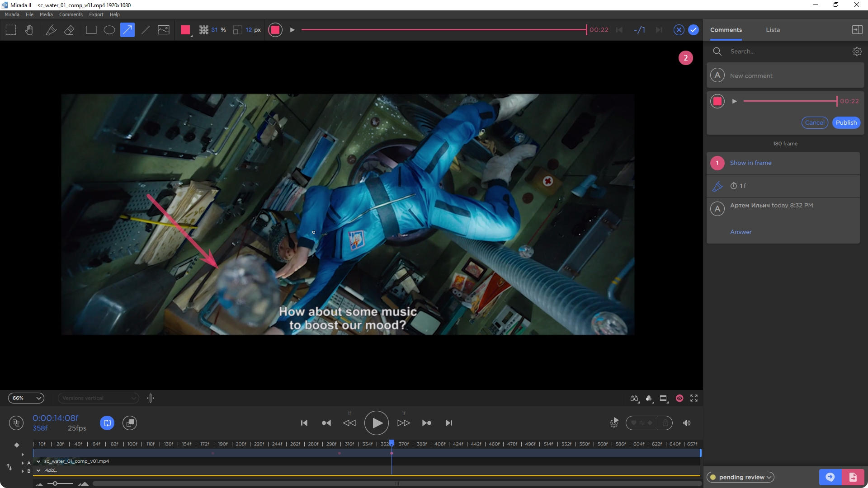Select the Rectangle shape tool
This screenshot has height=488, width=868.
[x=91, y=30]
